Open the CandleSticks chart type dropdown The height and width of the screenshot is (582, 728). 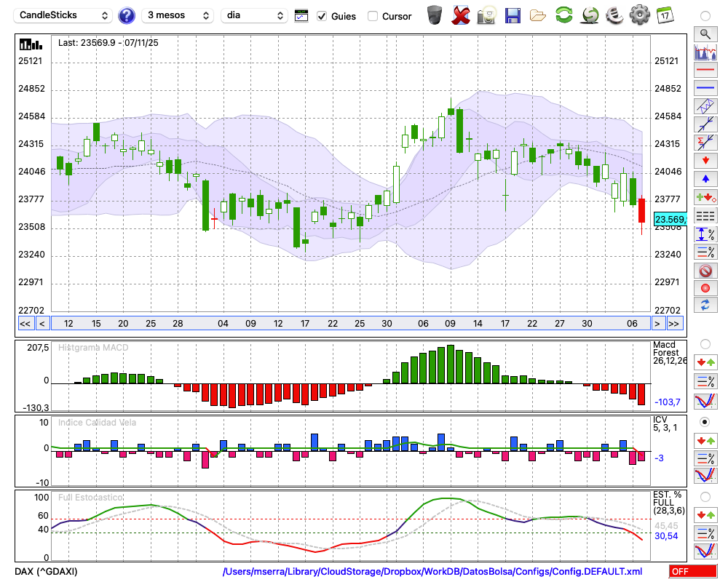pyautogui.click(x=64, y=15)
